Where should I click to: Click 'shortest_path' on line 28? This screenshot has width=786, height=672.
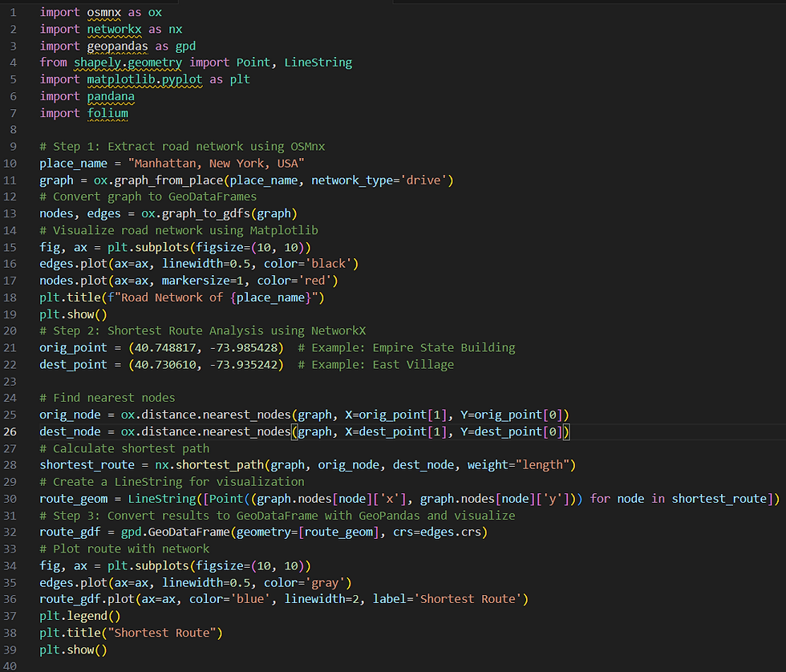coord(220,466)
